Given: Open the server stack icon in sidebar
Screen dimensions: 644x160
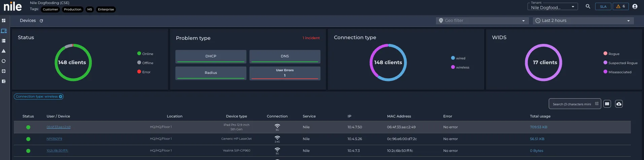Looking at the screenshot, I should point(4,41).
